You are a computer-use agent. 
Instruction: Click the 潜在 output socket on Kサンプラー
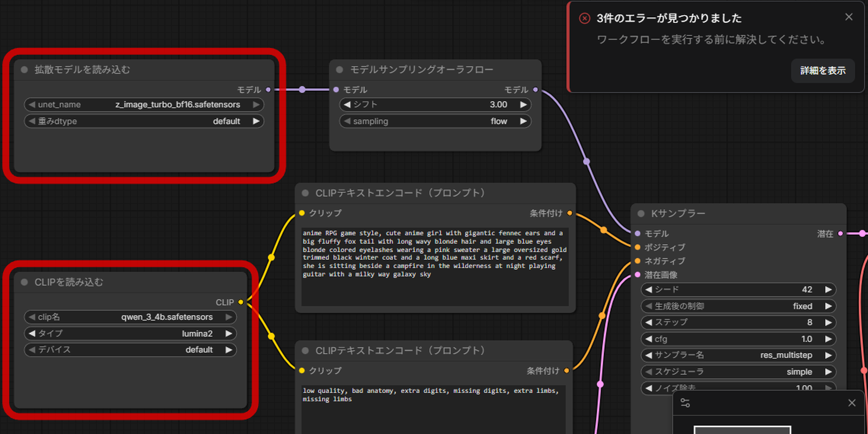(840, 233)
